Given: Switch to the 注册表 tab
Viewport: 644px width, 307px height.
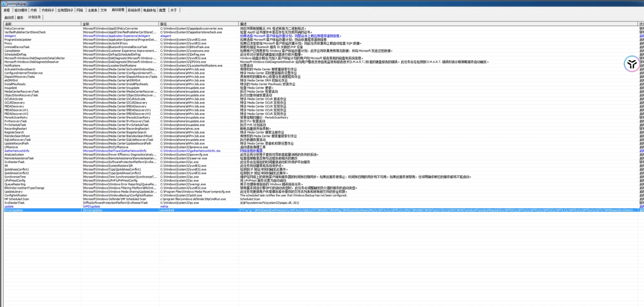Looking at the screenshot, I should click(x=92, y=10).
